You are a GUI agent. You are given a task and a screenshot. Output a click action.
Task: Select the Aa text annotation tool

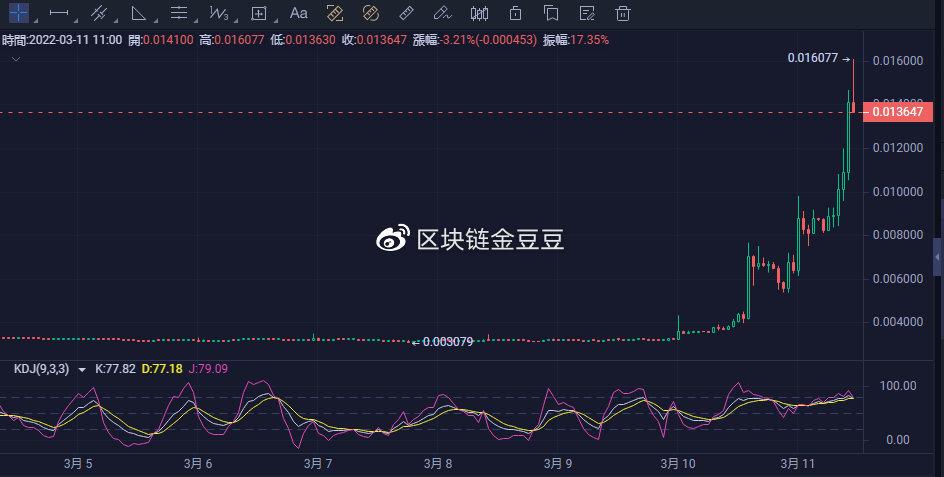point(298,14)
